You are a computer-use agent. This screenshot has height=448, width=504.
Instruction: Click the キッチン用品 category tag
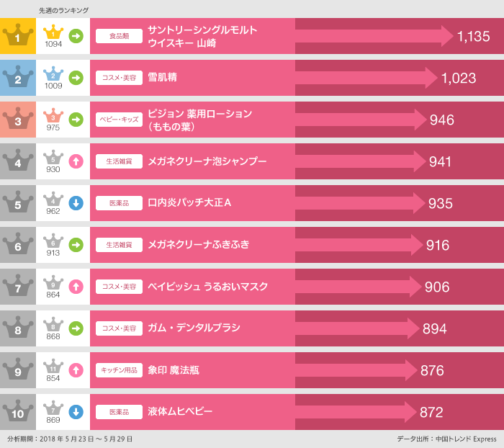[120, 370]
